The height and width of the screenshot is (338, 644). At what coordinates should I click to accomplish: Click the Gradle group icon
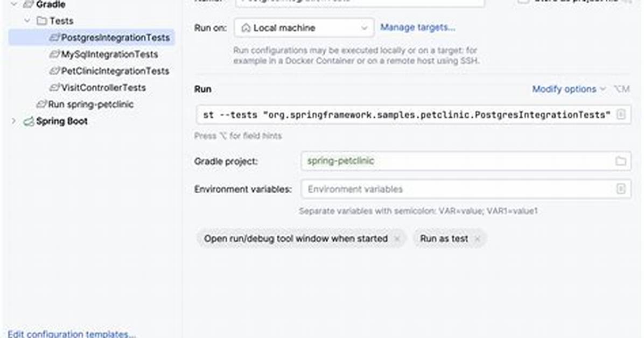(x=29, y=4)
